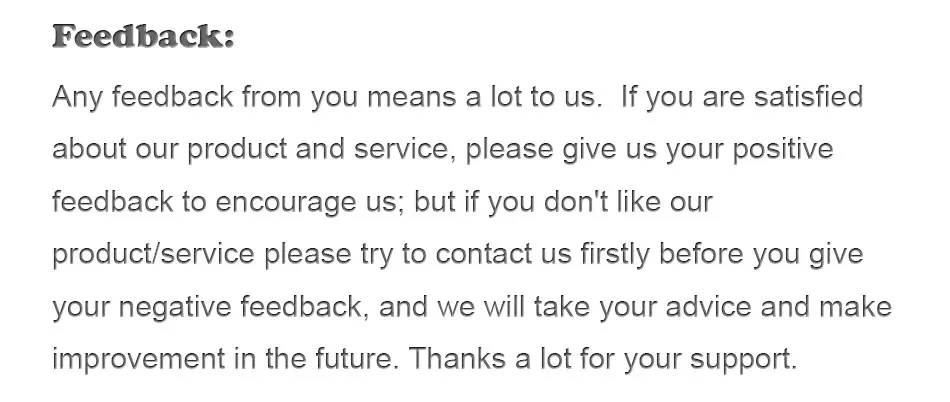Click the words 'don't like our'
Screen dimensions: 950x402
[x=628, y=202]
